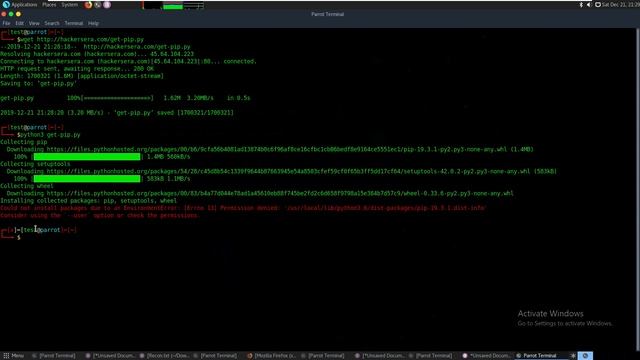
Task: Click the purple launcher icon in top panel
Action: pos(107,5)
